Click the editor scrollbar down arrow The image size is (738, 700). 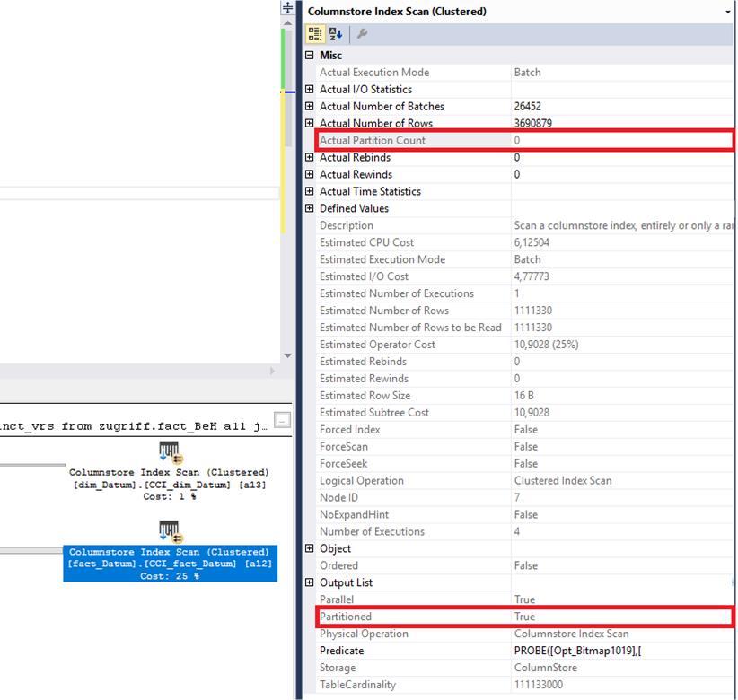tap(288, 355)
